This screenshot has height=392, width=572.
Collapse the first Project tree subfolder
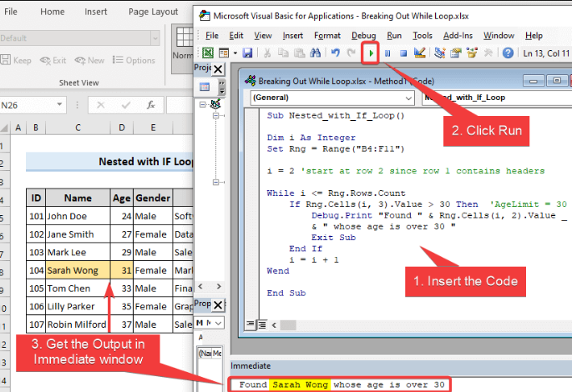(x=216, y=115)
